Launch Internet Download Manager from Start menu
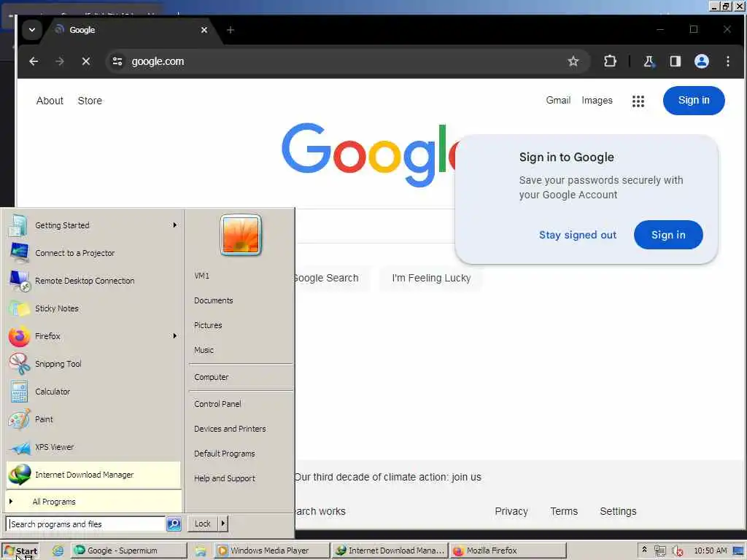 (93, 475)
